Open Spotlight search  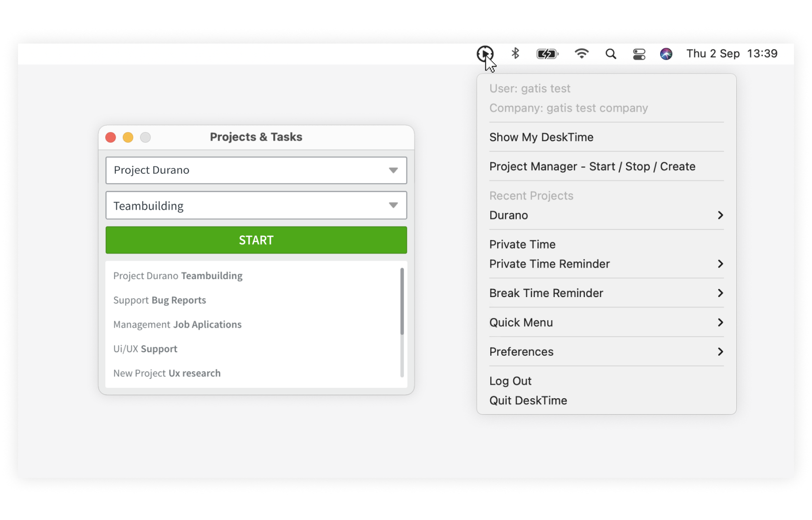pyautogui.click(x=611, y=54)
